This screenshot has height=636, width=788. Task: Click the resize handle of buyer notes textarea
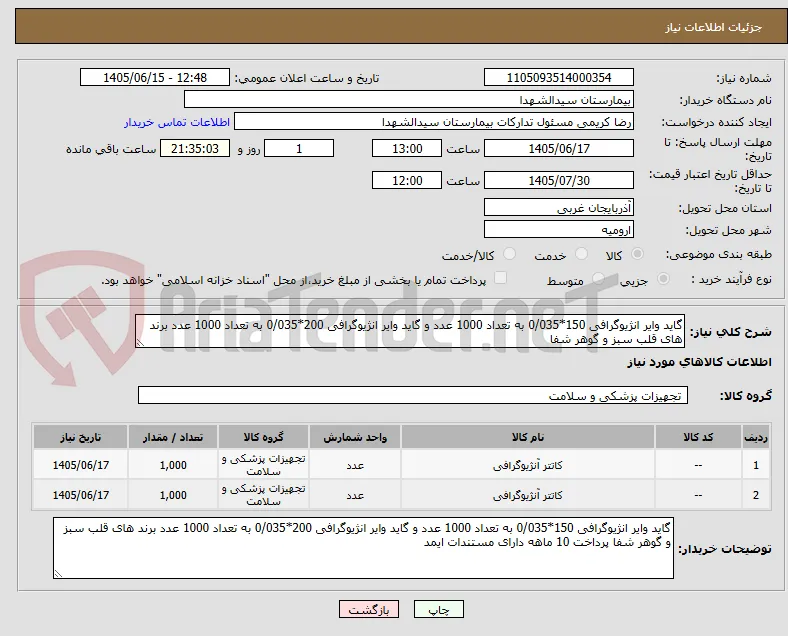coord(58,573)
